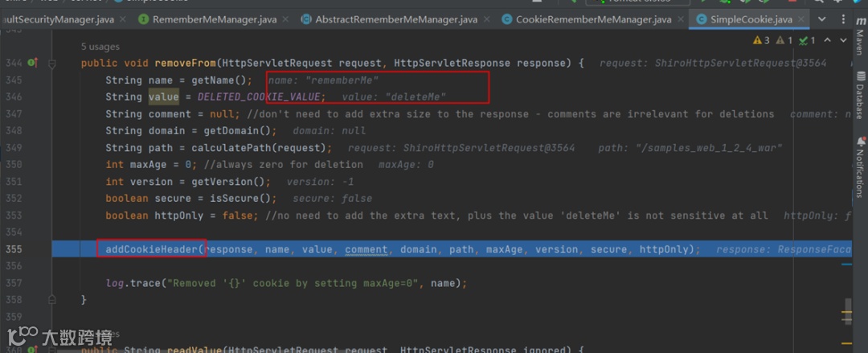Click the 'domain: null' inline hint
This screenshot has width=868, height=353.
point(330,131)
